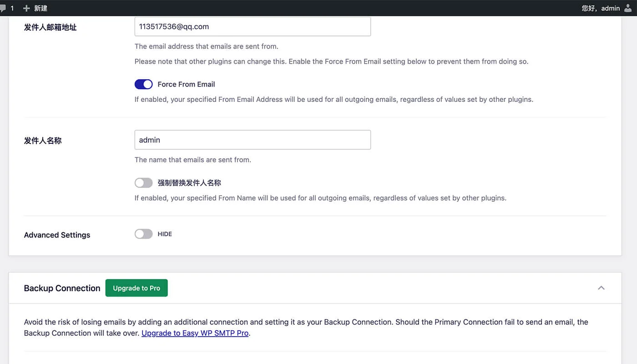Open the comments bubble icon in admin bar

4,8
